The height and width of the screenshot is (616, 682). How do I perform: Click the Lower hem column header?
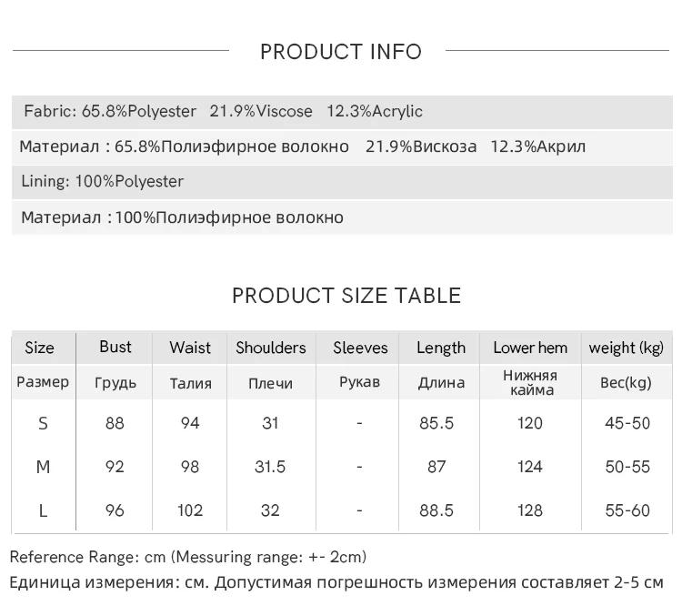point(530,348)
